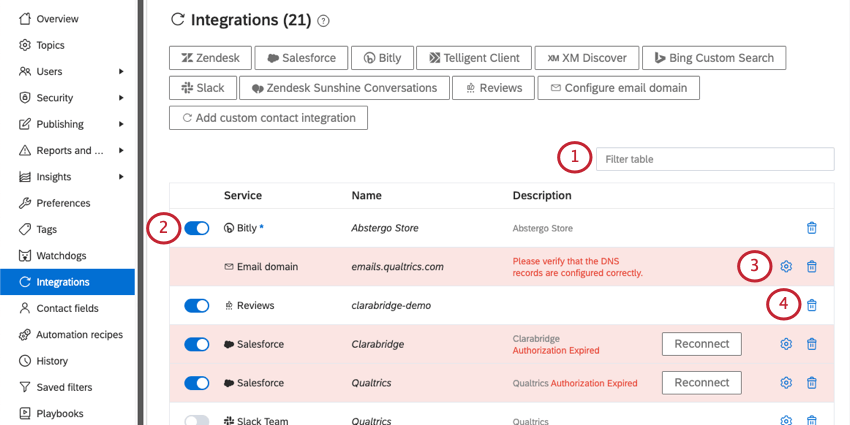
Task: Click the Automation recipes icon
Action: (24, 334)
